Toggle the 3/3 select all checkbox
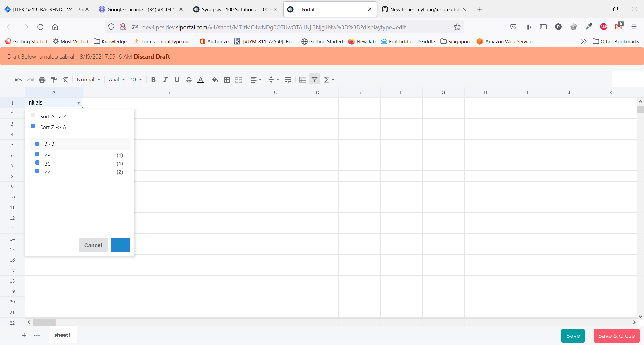This screenshot has height=345, width=644. click(37, 143)
